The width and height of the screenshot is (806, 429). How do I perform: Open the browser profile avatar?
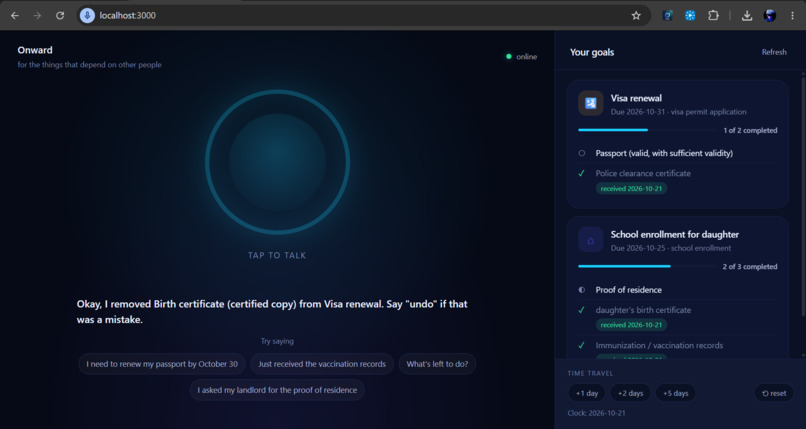click(770, 15)
